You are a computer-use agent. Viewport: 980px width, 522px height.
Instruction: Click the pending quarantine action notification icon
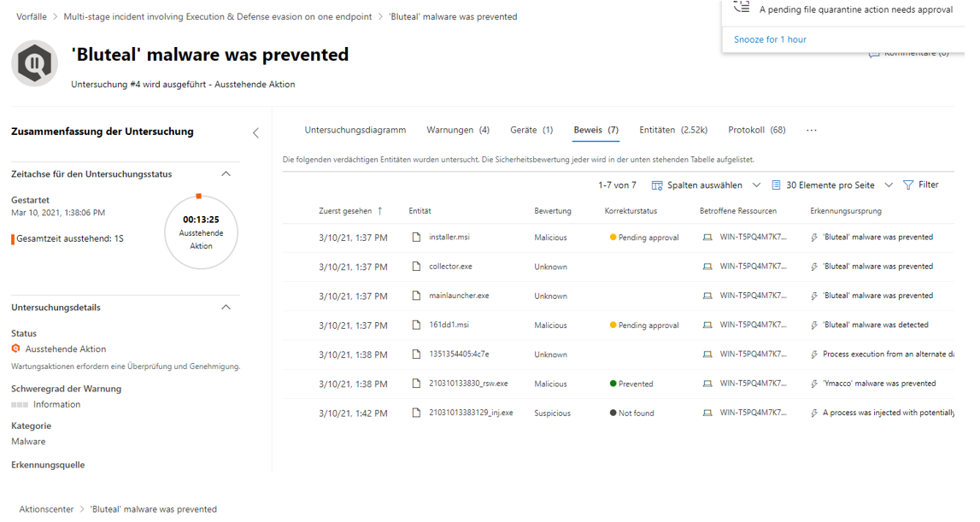tap(742, 8)
